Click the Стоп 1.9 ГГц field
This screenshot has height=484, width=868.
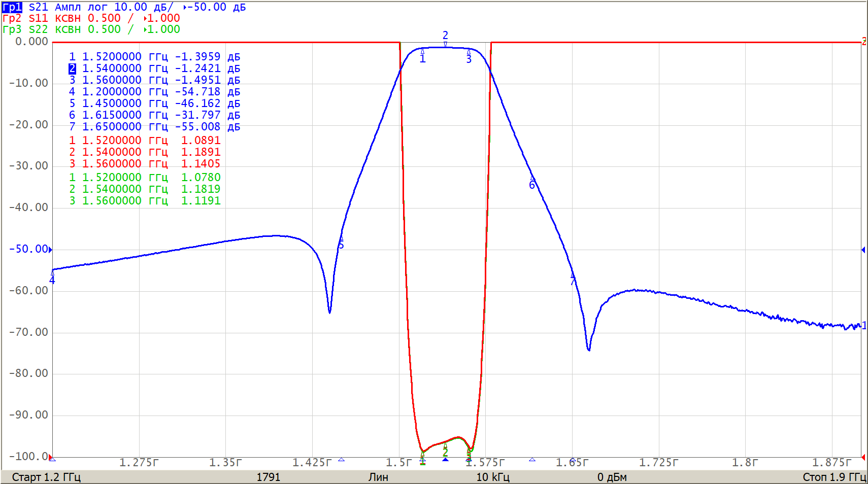pos(834,477)
